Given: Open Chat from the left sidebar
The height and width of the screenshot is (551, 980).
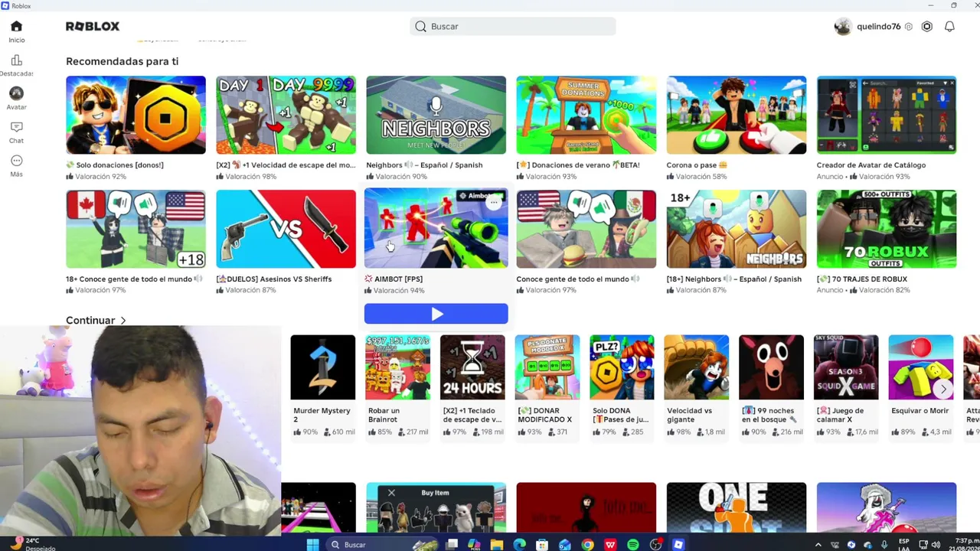Looking at the screenshot, I should tap(16, 132).
